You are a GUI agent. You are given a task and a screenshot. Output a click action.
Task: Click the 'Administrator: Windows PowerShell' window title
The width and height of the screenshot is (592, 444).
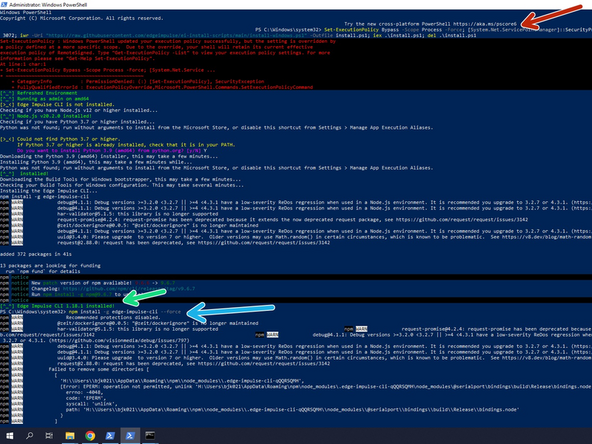[48, 5]
